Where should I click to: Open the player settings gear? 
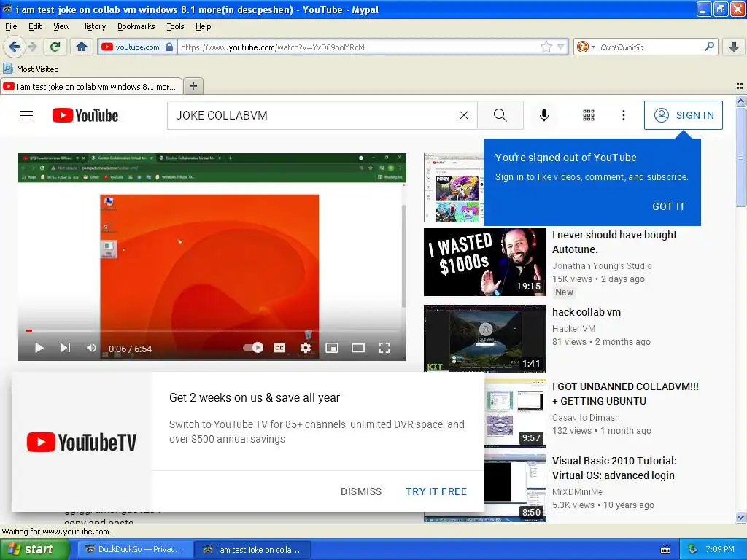click(306, 348)
